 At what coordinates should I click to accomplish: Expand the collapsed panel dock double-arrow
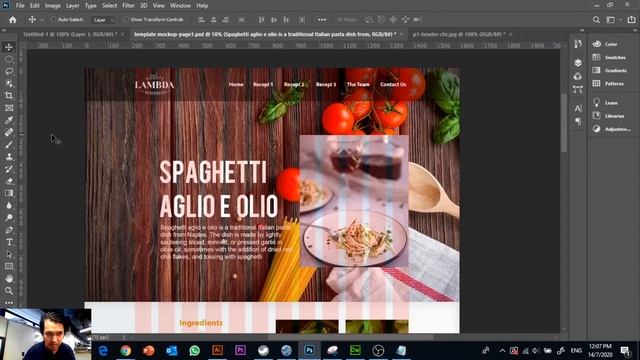[x=582, y=30]
